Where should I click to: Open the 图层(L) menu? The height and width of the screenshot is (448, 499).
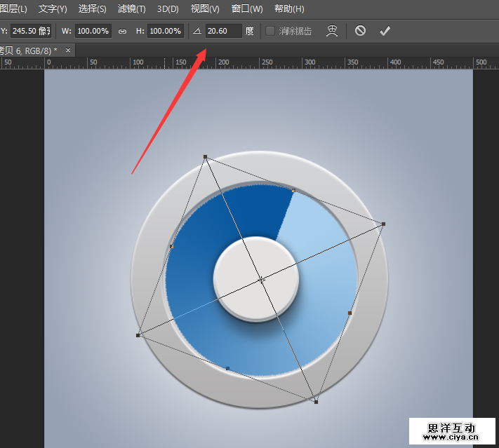[13, 9]
